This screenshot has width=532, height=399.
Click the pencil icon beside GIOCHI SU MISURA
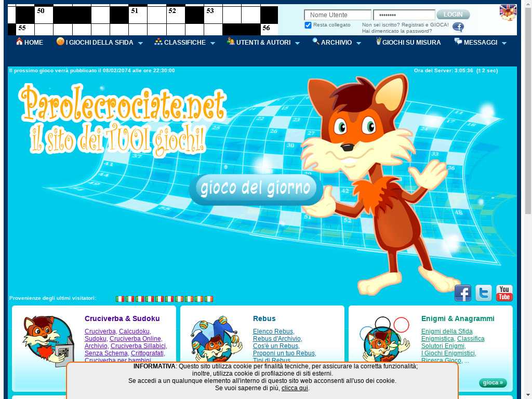(x=379, y=42)
